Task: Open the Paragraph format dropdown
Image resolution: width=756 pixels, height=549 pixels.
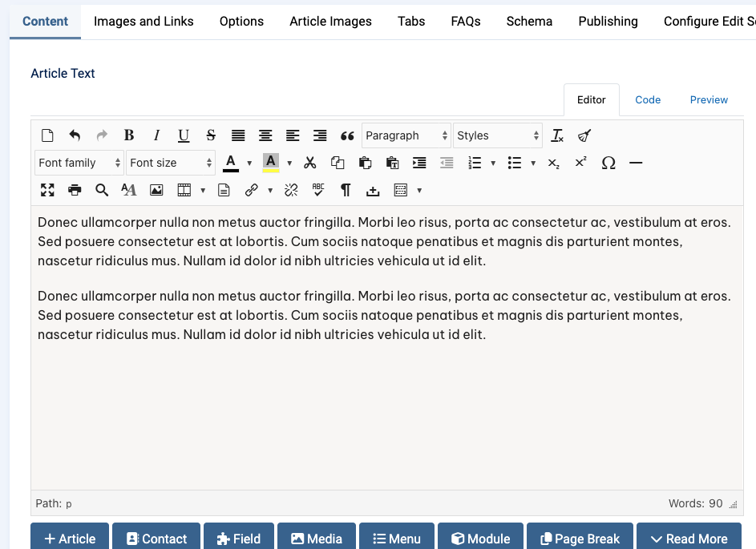Action: pyautogui.click(x=406, y=135)
